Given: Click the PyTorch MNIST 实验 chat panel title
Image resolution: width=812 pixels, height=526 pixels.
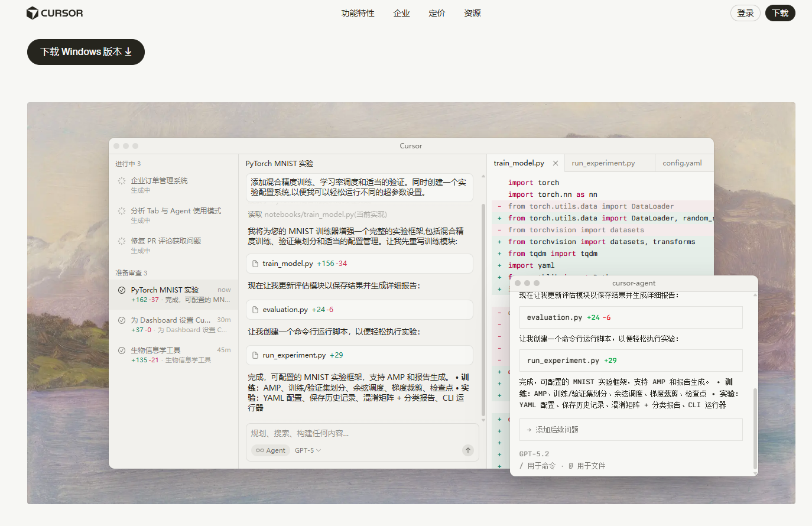Looking at the screenshot, I should pos(280,164).
